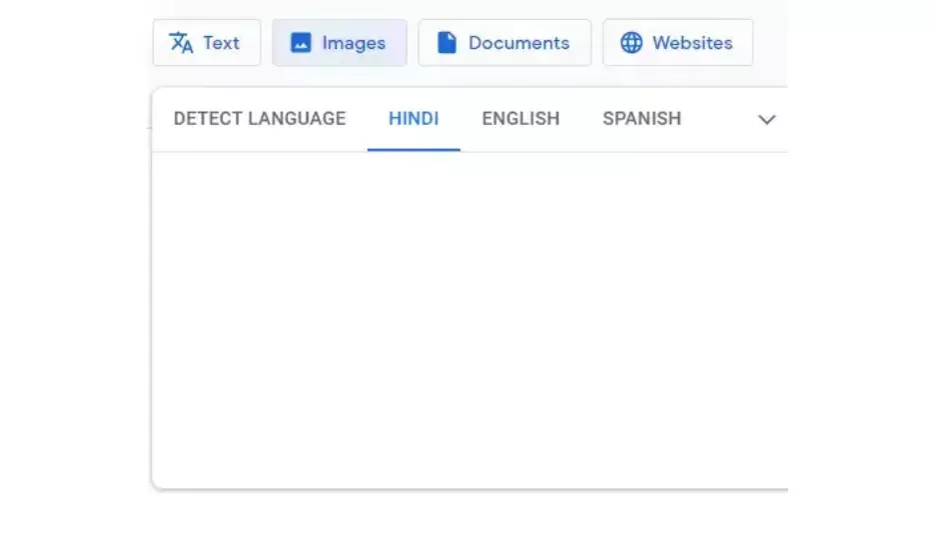Open language list with the down arrow

(x=766, y=120)
